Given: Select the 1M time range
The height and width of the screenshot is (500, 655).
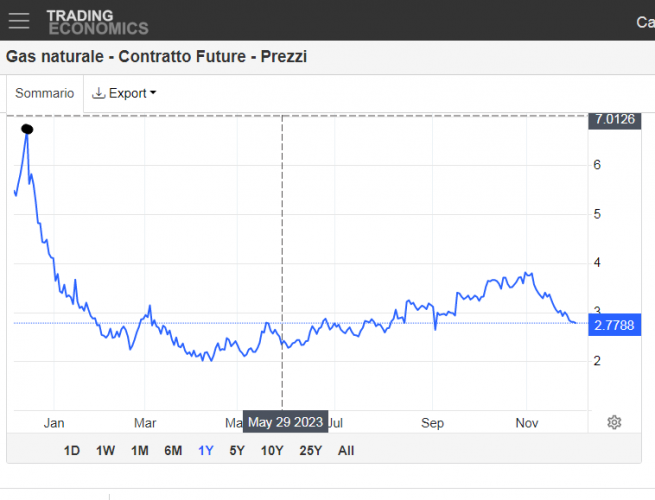Looking at the screenshot, I should point(139,450).
